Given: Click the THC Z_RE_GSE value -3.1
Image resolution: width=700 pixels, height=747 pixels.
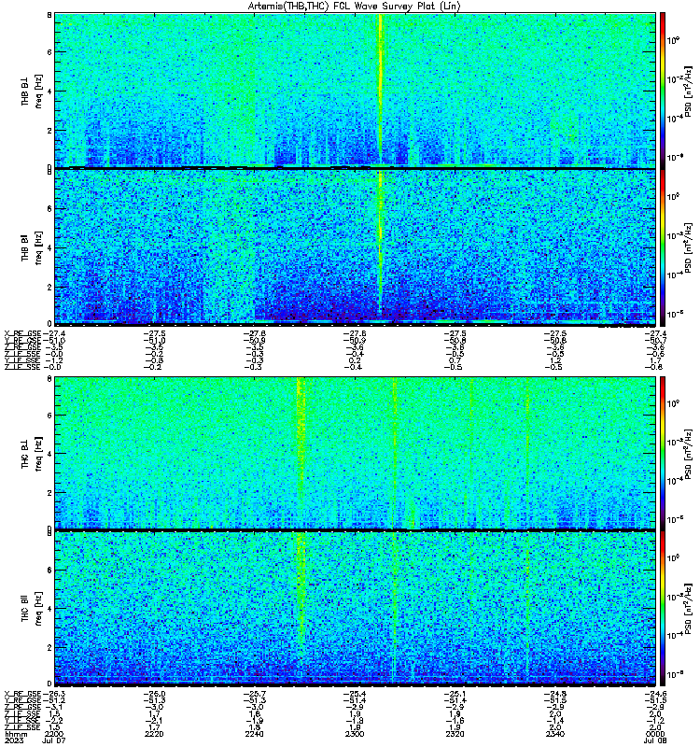Looking at the screenshot, I should (x=53, y=708).
